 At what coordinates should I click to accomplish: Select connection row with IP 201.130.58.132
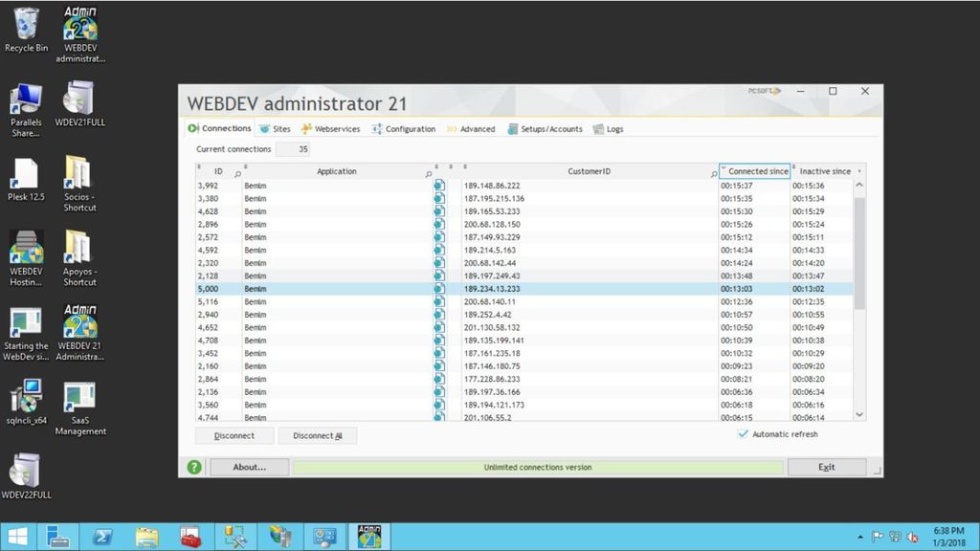coord(524,327)
